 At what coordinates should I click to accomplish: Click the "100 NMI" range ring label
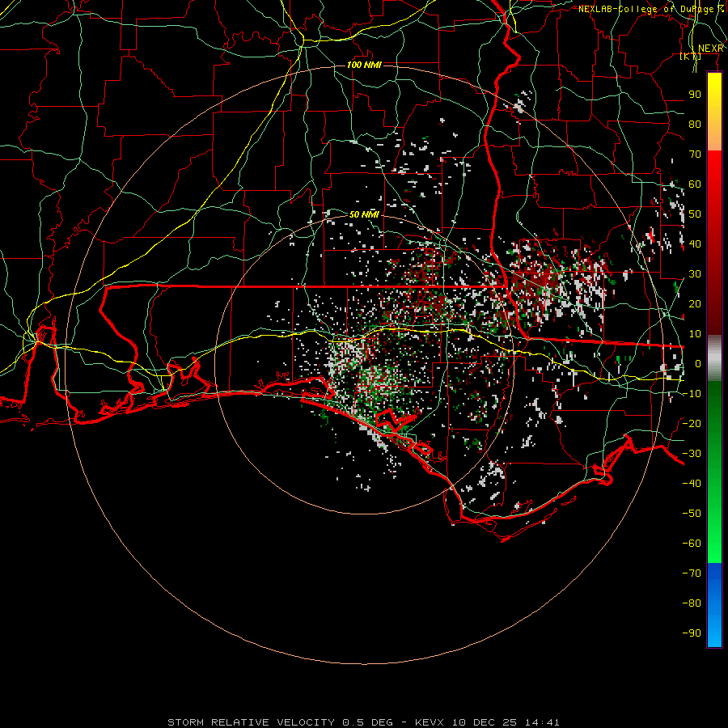(x=365, y=65)
